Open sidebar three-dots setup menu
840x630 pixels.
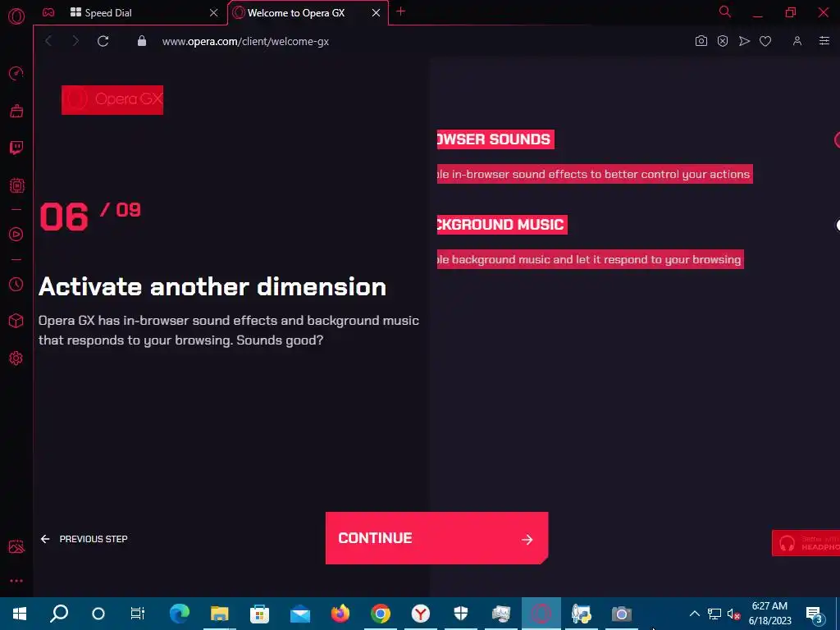click(x=16, y=581)
